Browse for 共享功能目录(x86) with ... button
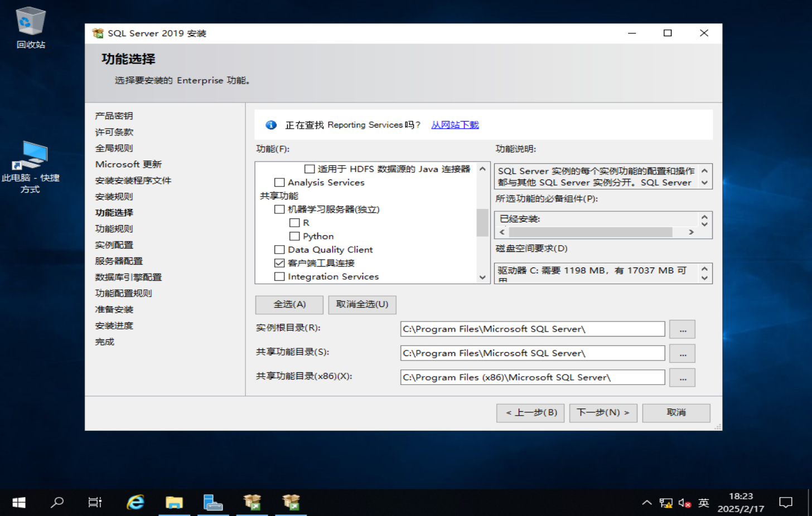 coord(683,378)
